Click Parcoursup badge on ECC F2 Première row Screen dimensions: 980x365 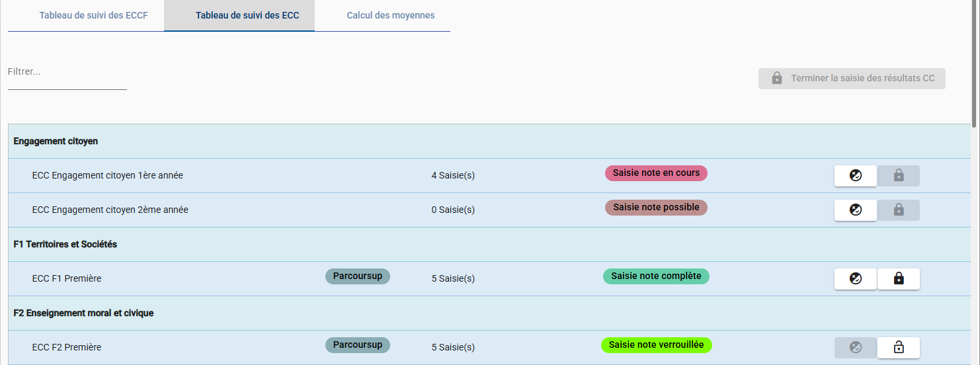click(358, 345)
